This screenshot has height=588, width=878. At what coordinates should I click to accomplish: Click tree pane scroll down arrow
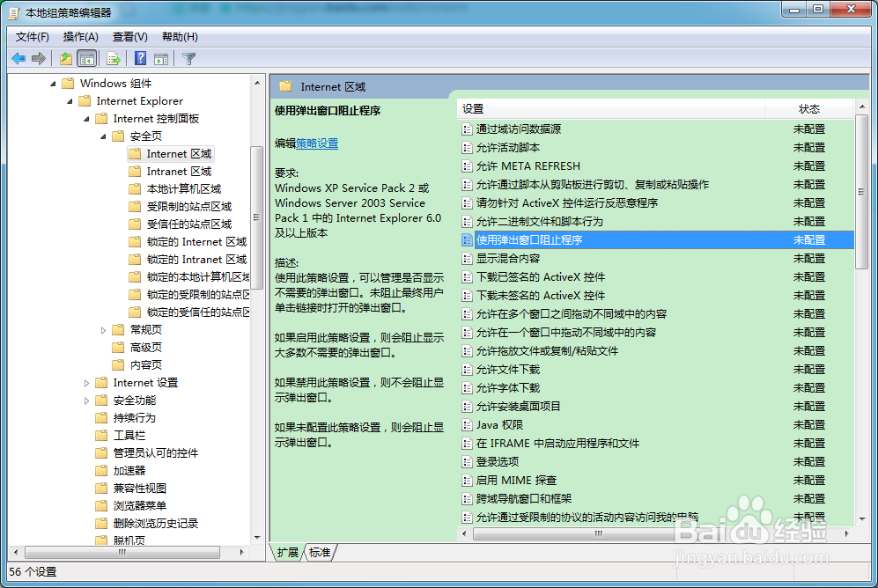(257, 538)
